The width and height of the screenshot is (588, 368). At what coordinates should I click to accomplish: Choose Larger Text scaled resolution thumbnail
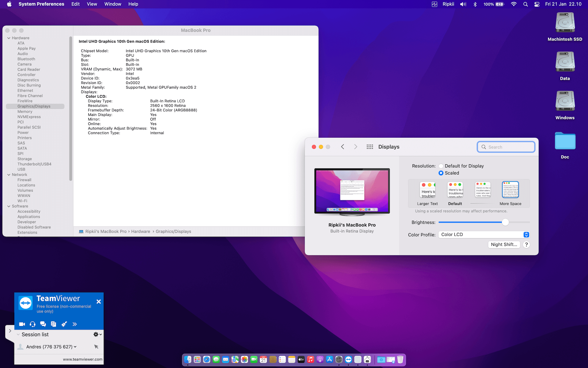428,190
